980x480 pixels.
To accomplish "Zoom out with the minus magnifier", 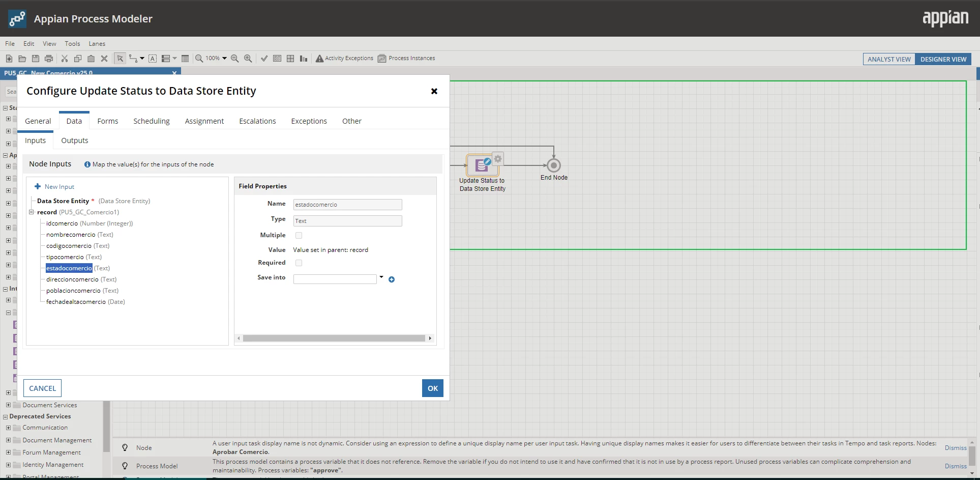I will (235, 59).
